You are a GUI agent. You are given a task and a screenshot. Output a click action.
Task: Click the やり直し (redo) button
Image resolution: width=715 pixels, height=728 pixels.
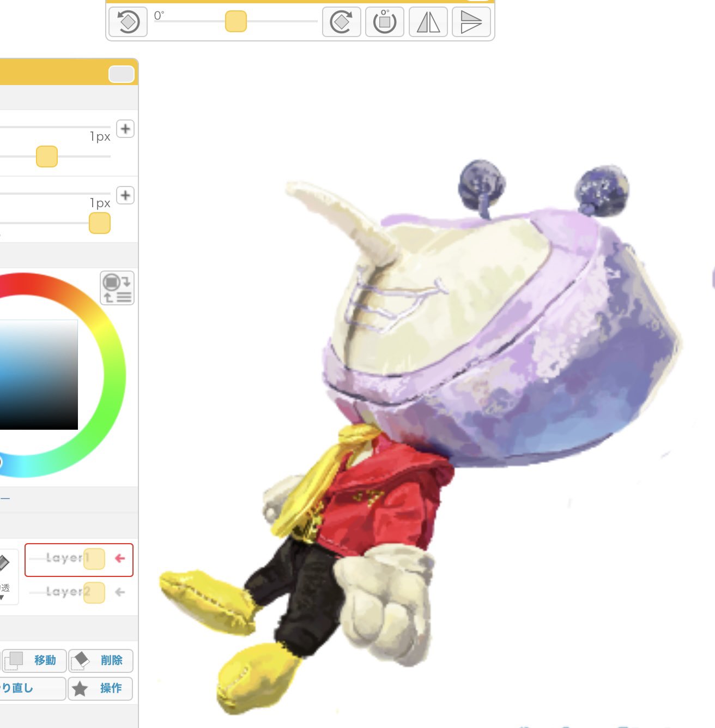click(33, 688)
